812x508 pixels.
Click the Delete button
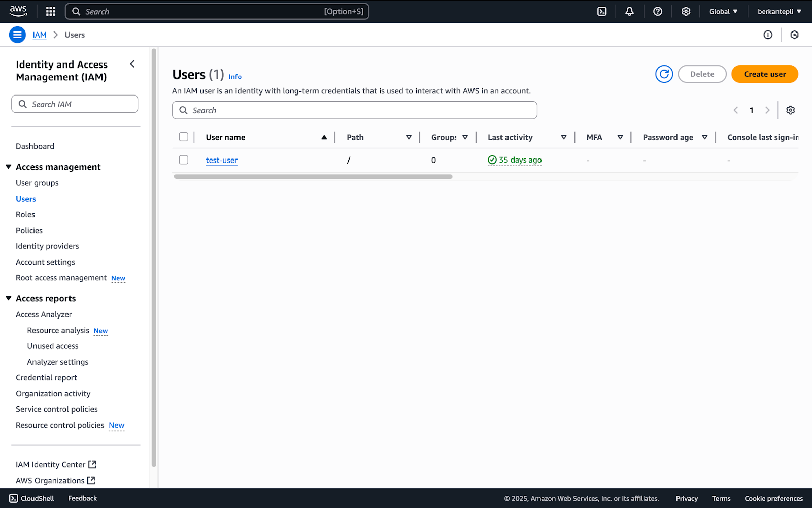tap(702, 74)
